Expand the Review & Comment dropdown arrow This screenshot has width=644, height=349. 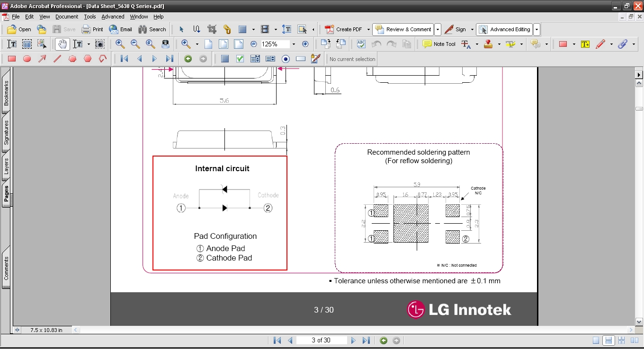(x=438, y=29)
